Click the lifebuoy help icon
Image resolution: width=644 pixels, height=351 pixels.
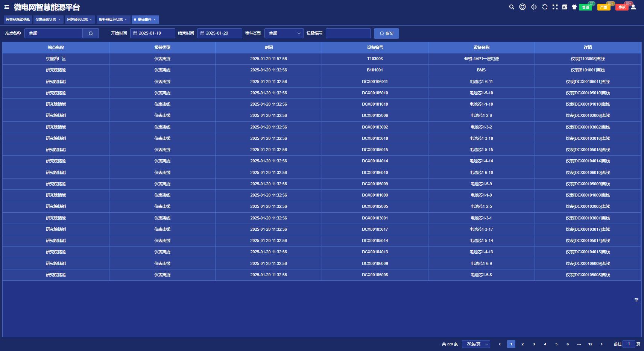[522, 7]
